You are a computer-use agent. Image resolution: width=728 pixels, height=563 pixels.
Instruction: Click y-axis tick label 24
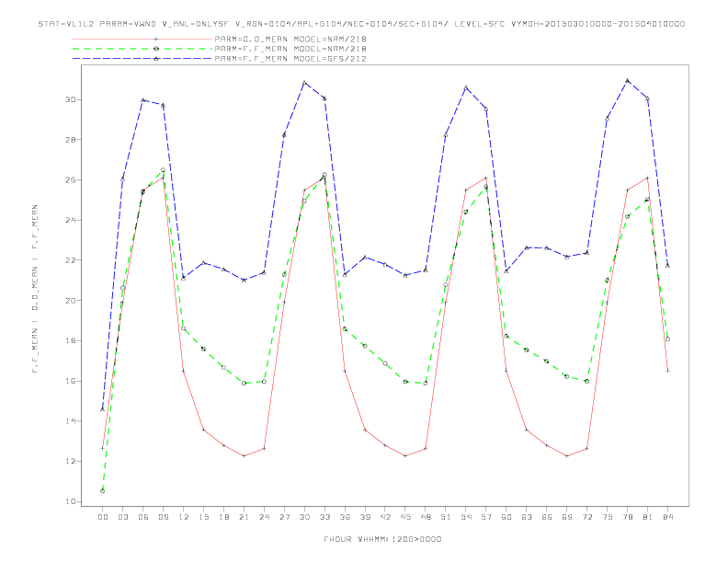[71, 220]
